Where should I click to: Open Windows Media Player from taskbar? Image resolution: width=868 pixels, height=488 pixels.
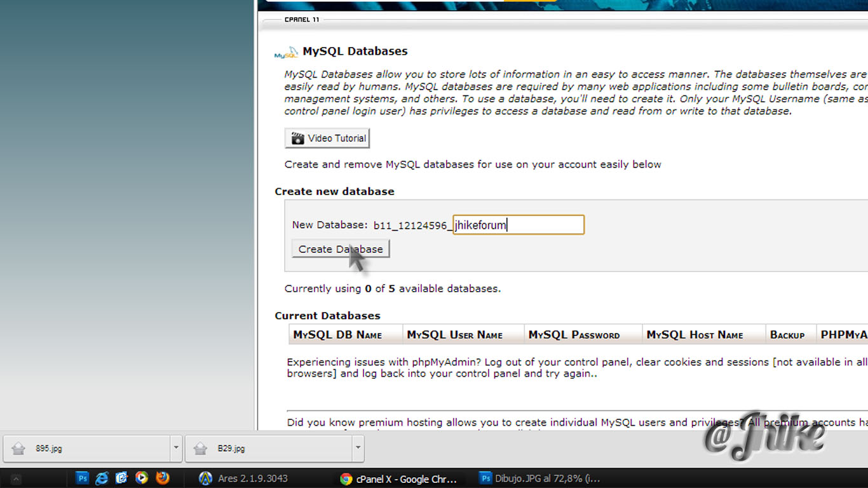[142, 478]
